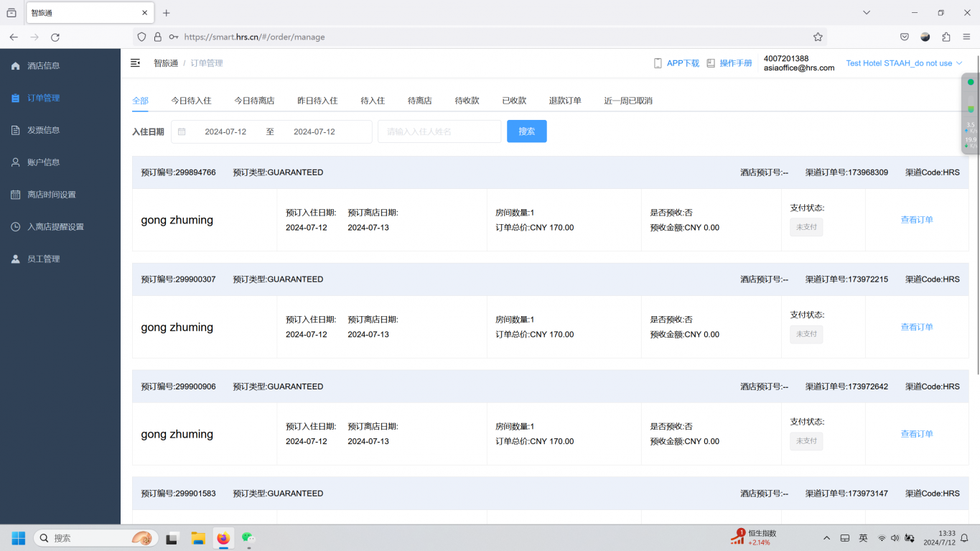Click channel order number 173973147
The image size is (980, 551).
[846, 494]
